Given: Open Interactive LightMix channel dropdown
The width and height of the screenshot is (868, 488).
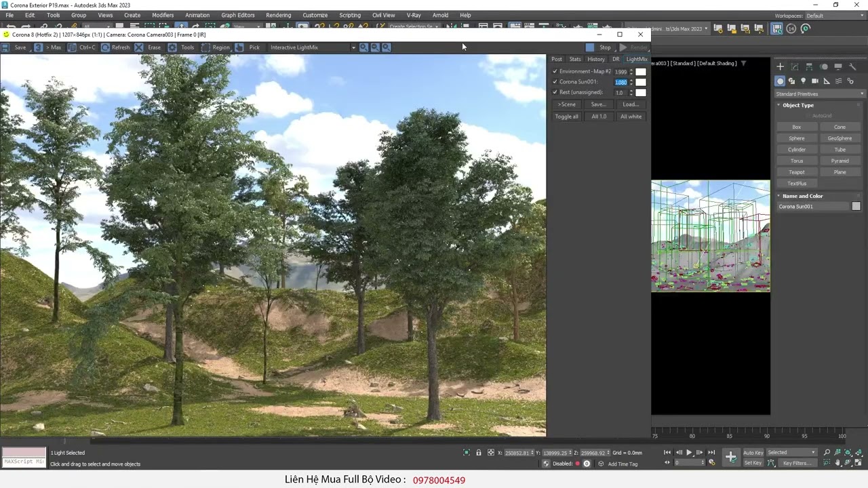Looking at the screenshot, I should click(x=312, y=47).
